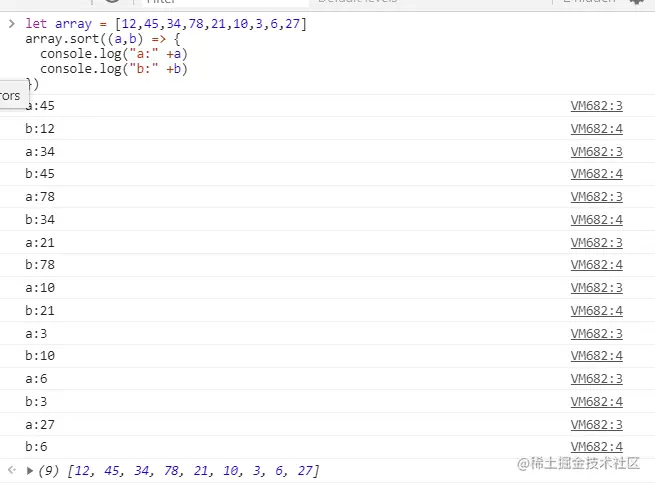Select the log message "a:27"
Screen dimensions: 655x486
click(x=40, y=425)
